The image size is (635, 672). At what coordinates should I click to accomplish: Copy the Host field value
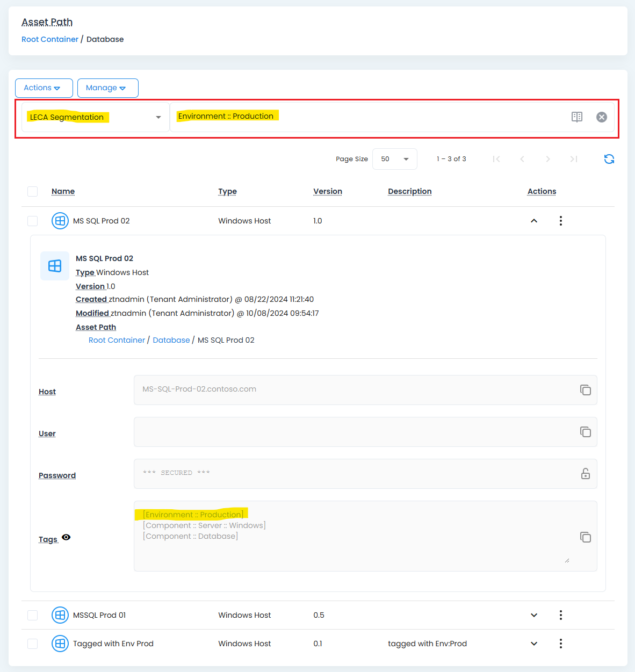[x=585, y=390]
